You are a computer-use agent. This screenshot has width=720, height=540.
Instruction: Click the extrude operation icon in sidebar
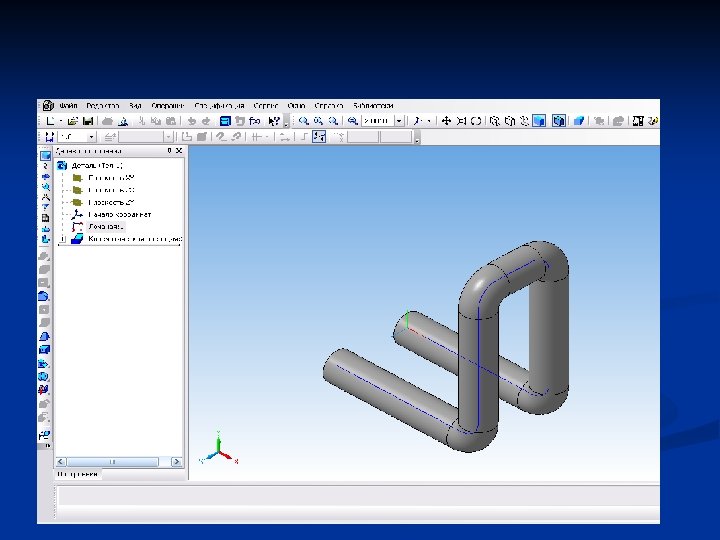point(44,256)
